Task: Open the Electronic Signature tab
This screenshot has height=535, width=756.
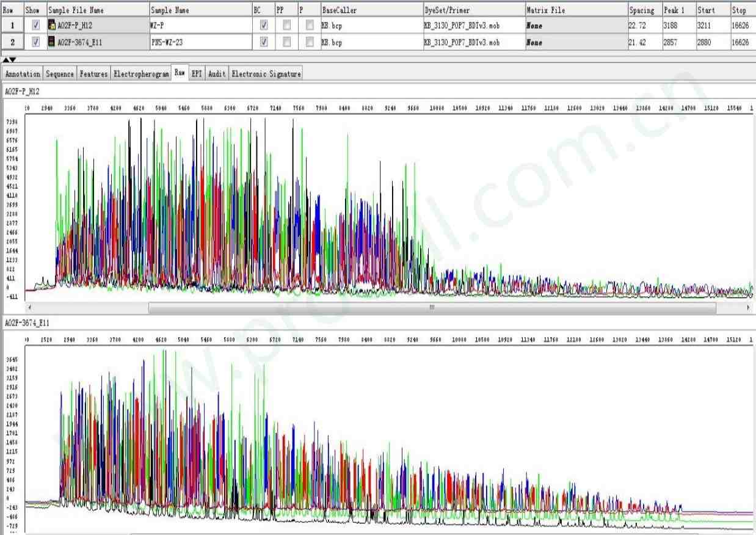Action: (x=266, y=74)
